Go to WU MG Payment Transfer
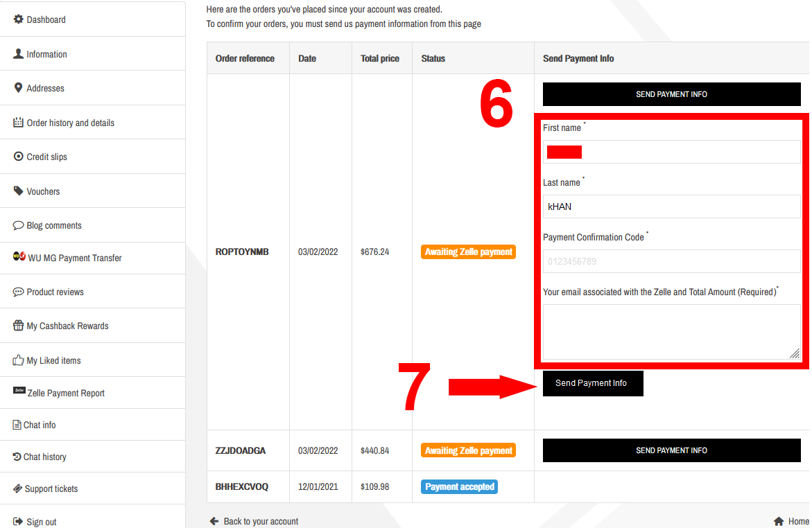 (74, 258)
